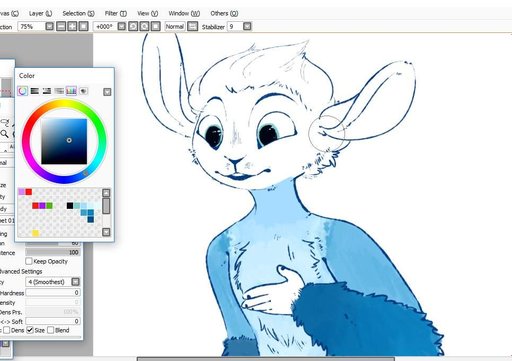This screenshot has height=361, width=512.
Task: Toggle the RGB slider view icon
Action: tap(35, 91)
